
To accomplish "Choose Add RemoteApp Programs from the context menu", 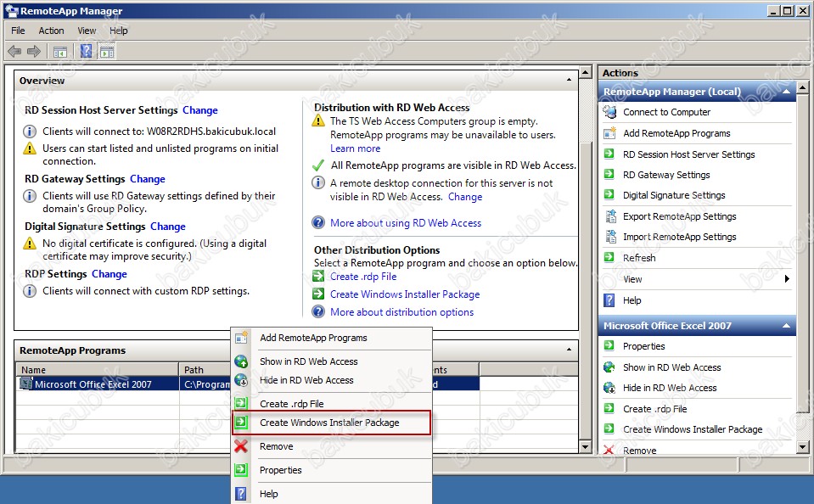I will click(332, 338).
